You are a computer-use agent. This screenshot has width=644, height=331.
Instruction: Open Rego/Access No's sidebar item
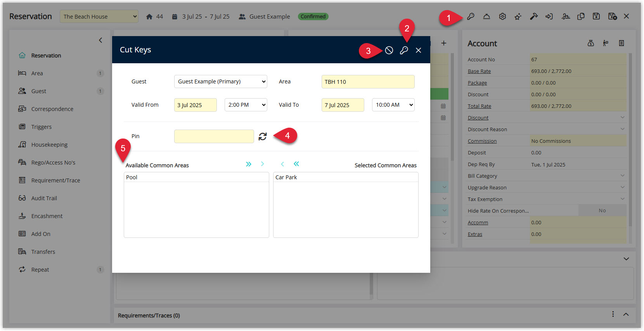point(53,163)
